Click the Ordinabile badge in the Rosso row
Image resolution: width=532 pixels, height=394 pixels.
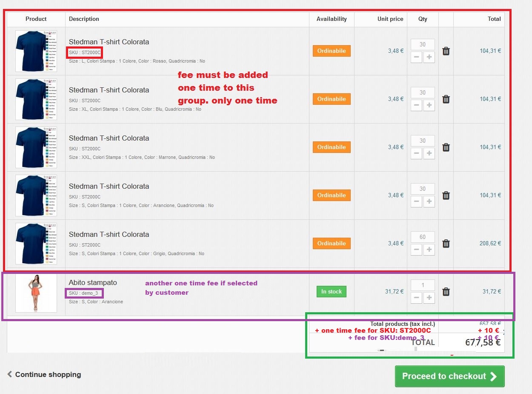[x=332, y=51]
